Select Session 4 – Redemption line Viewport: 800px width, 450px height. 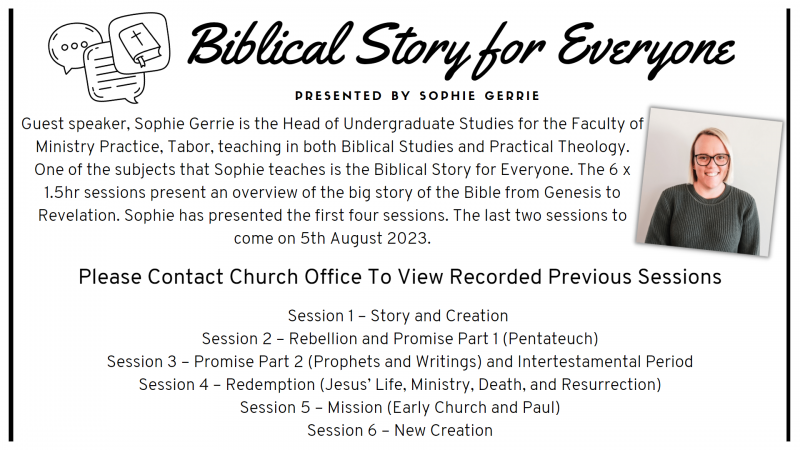(x=399, y=385)
